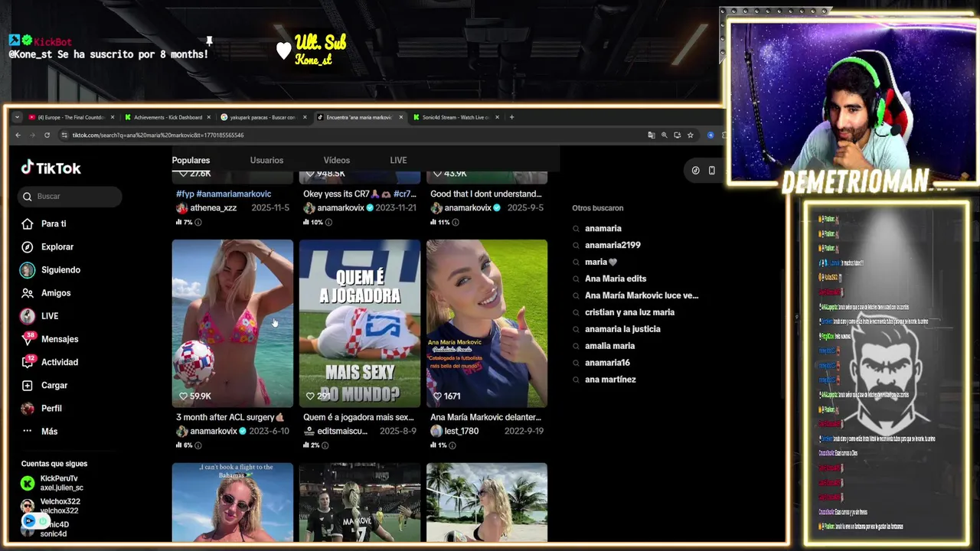980x551 pixels.
Task: Click the heart count 59.9K on bikini video
Action: (x=195, y=396)
